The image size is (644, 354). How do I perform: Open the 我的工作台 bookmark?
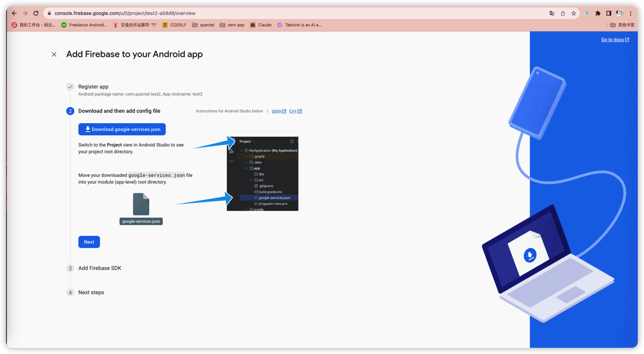point(33,25)
